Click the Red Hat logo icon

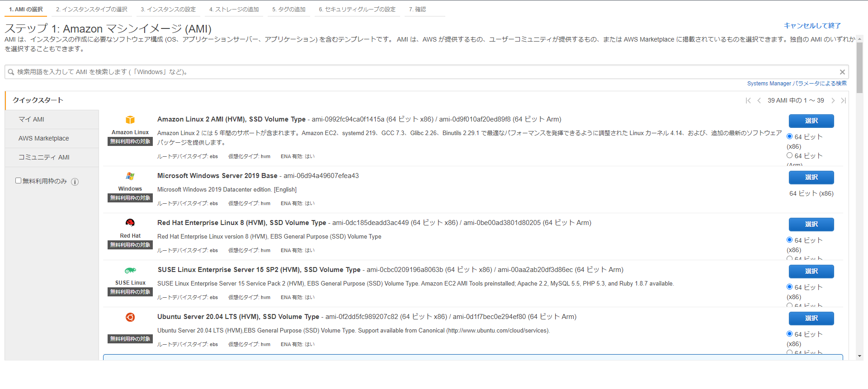click(x=130, y=223)
